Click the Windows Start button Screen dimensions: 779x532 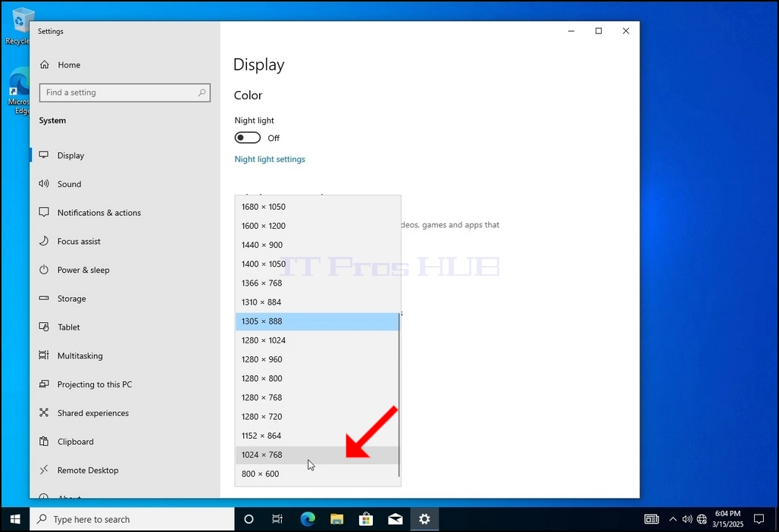click(x=15, y=519)
